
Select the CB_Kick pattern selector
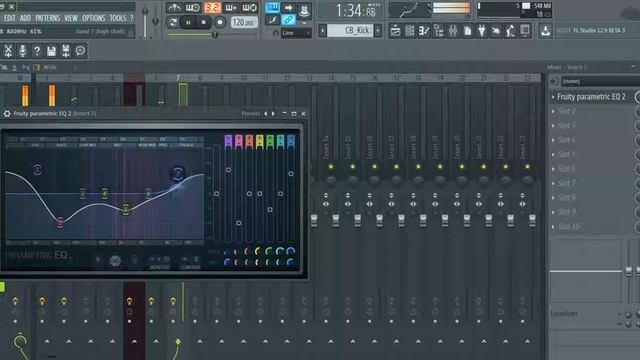[x=350, y=31]
